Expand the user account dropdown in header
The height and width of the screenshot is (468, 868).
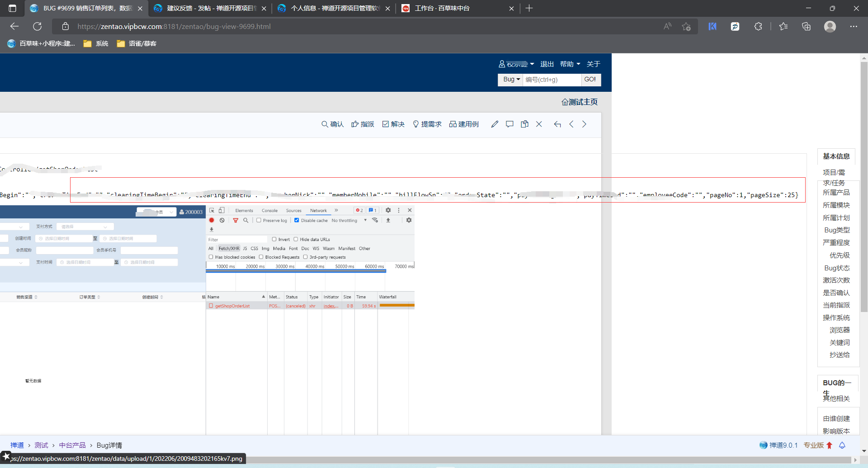pyautogui.click(x=516, y=64)
